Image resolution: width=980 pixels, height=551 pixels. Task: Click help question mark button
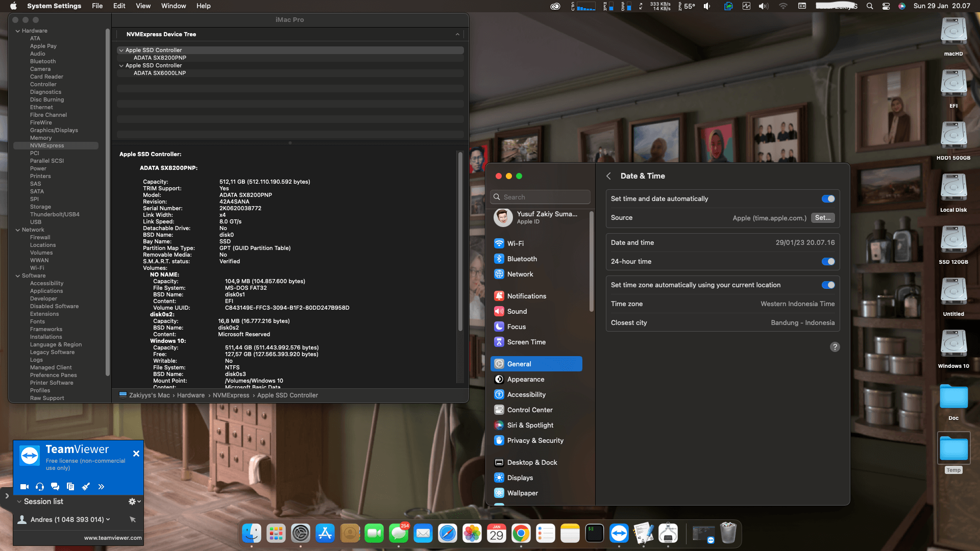click(835, 347)
